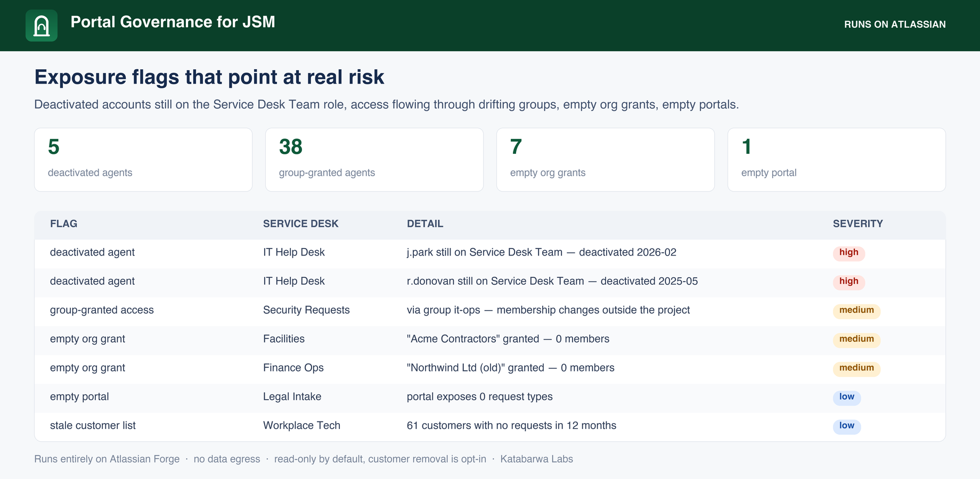Click the high badge in r.donovan row
980x479 pixels.
click(x=849, y=282)
